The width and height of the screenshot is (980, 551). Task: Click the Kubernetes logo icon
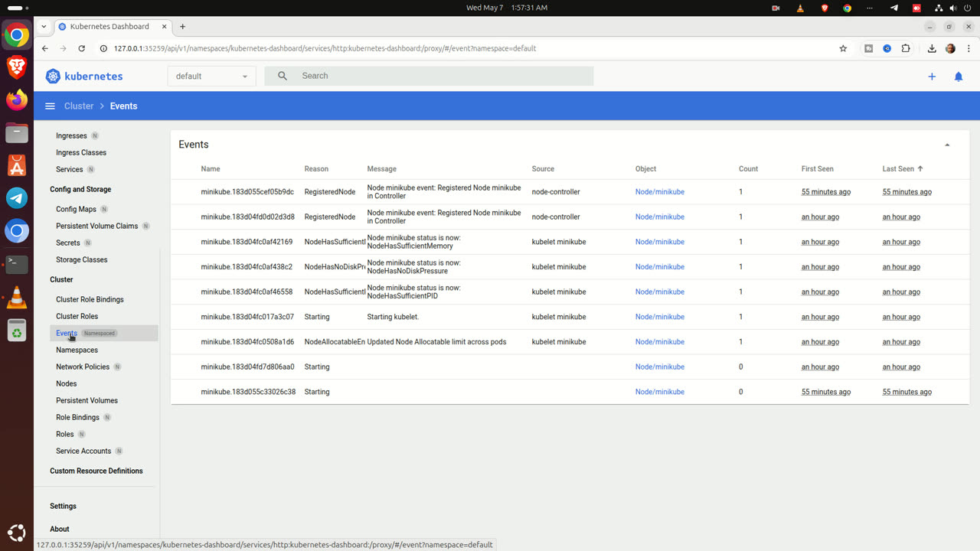(53, 76)
